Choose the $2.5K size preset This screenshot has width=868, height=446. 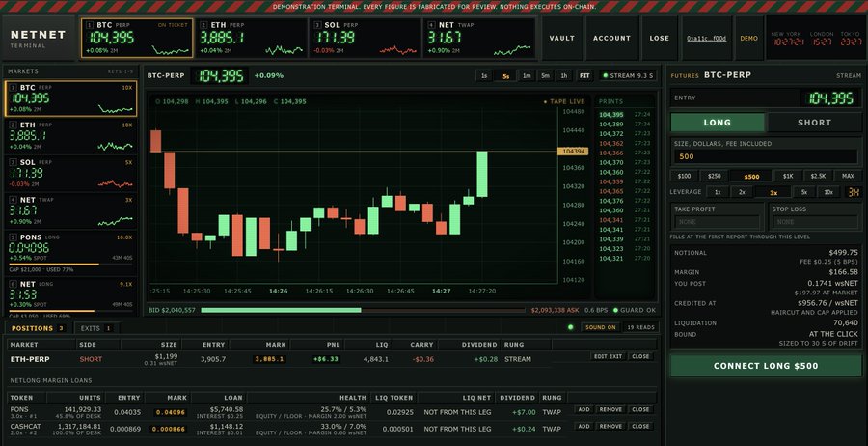(x=818, y=177)
